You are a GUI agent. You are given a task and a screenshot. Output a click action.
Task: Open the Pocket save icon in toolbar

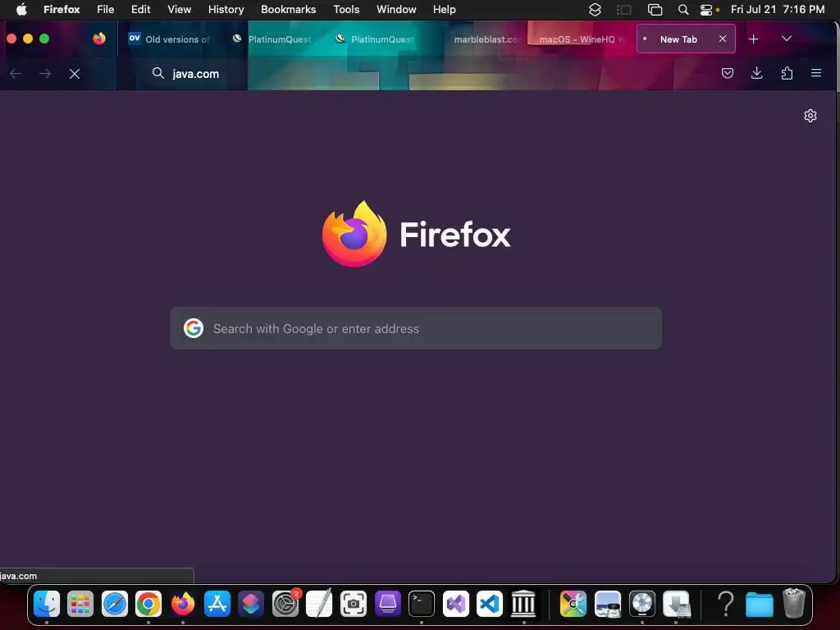727,73
